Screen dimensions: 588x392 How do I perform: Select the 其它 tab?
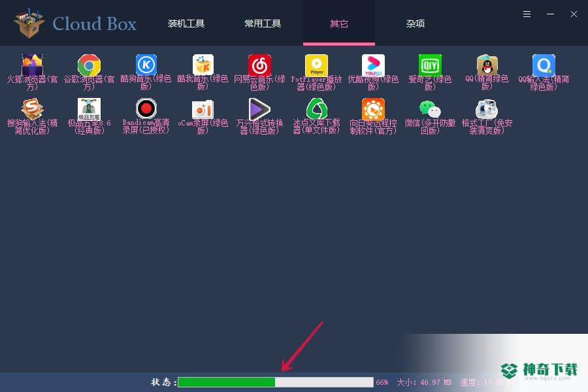[339, 24]
